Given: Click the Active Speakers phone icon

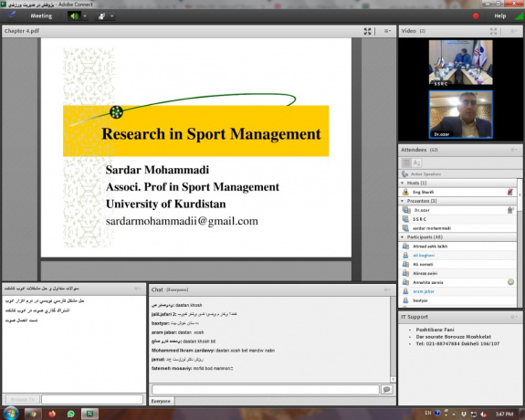Looking at the screenshot, I should tap(404, 174).
